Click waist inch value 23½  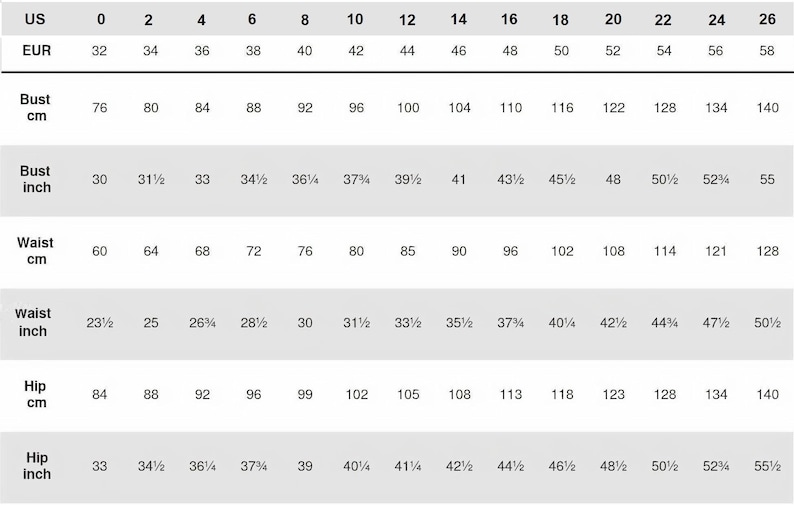[x=100, y=323]
